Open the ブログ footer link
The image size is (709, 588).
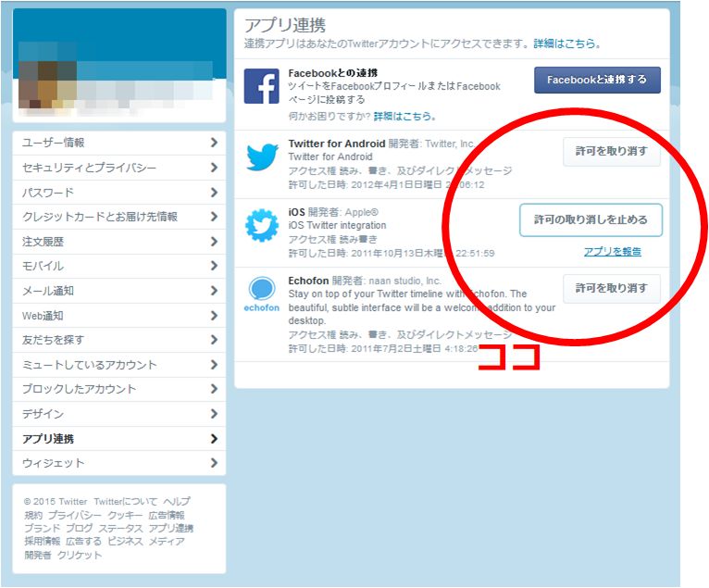coord(79,529)
